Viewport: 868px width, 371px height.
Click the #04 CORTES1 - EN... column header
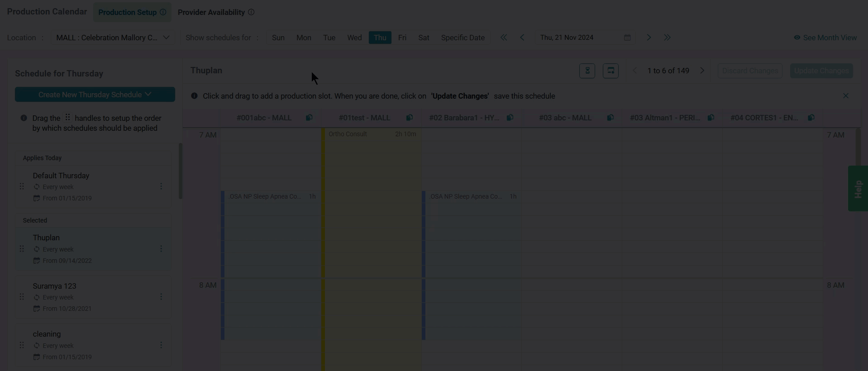[x=764, y=118]
